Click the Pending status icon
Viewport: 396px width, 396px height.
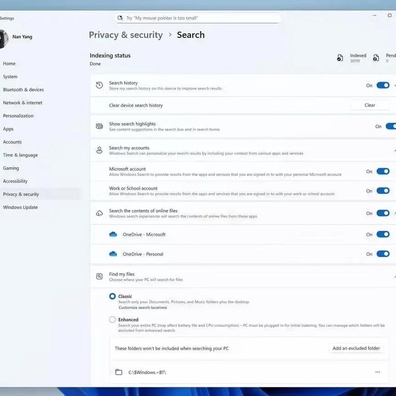tap(376, 58)
